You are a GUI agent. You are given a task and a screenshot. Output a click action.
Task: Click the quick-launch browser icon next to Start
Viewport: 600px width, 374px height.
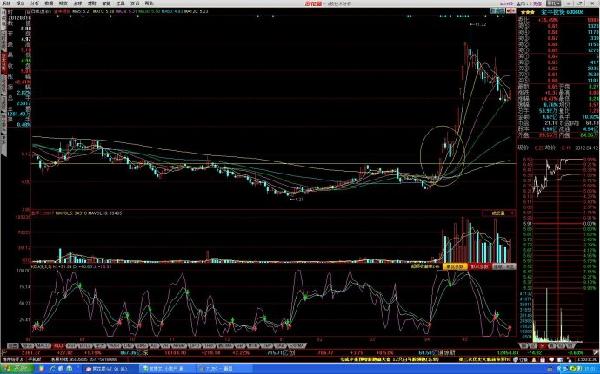click(x=52, y=369)
